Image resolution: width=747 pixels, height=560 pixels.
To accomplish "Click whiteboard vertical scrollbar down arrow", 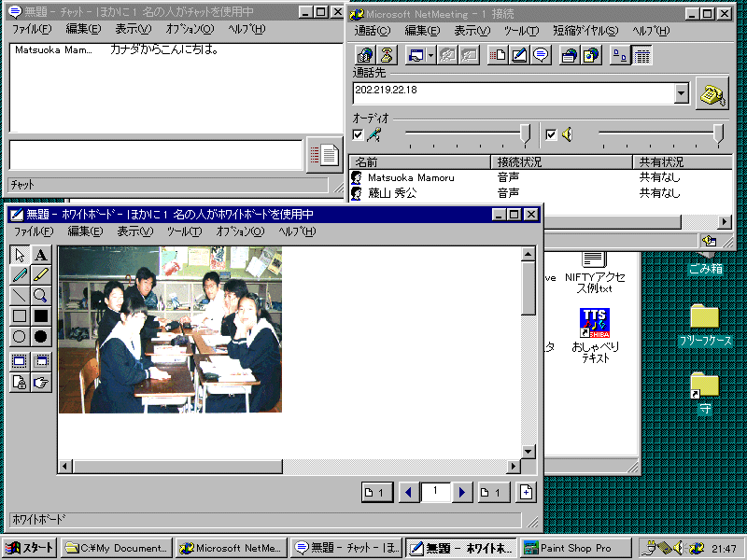I will (x=528, y=452).
